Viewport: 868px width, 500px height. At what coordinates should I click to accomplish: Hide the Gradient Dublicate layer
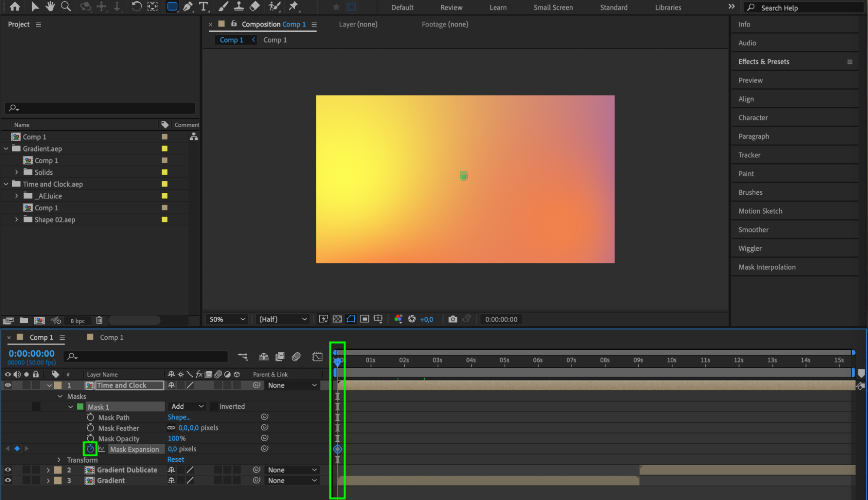pyautogui.click(x=8, y=470)
